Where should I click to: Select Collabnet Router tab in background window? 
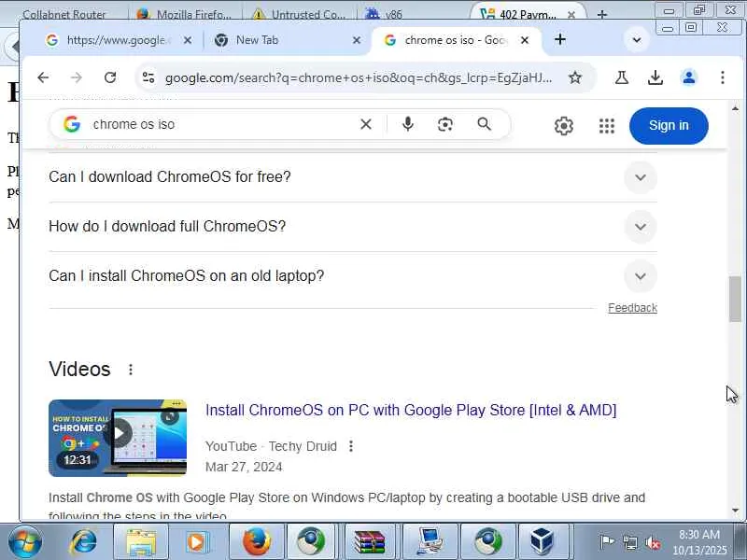pos(64,14)
